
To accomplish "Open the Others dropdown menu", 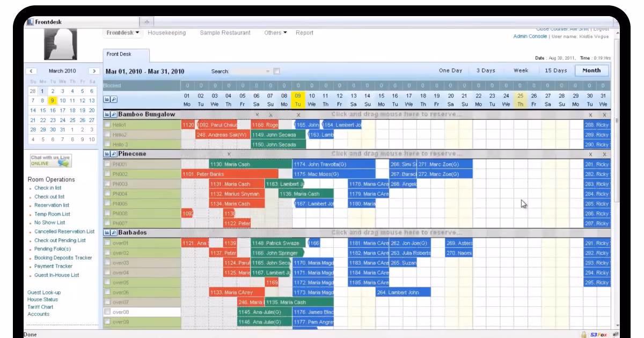I will pyautogui.click(x=275, y=33).
